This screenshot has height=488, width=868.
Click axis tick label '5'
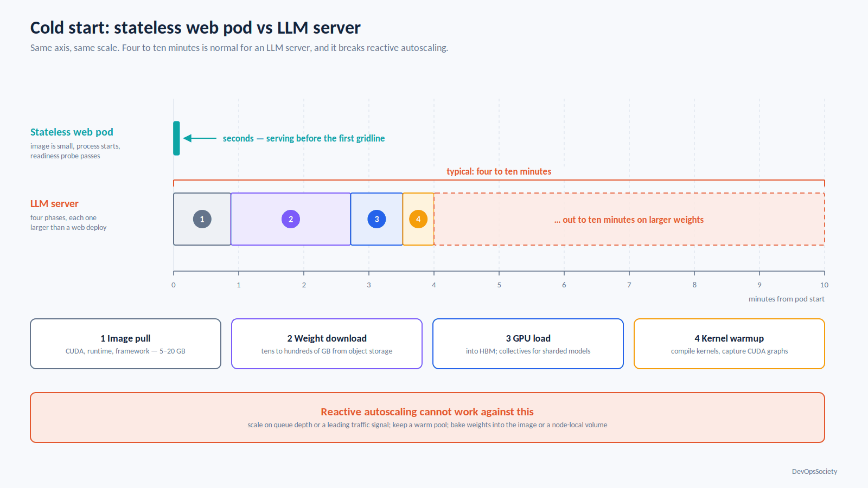[x=499, y=285]
